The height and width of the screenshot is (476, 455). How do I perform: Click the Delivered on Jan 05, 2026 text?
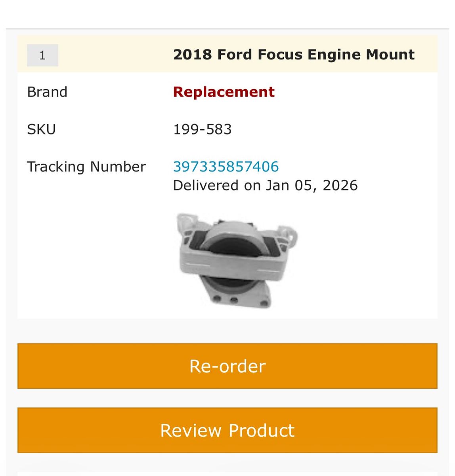[265, 186]
